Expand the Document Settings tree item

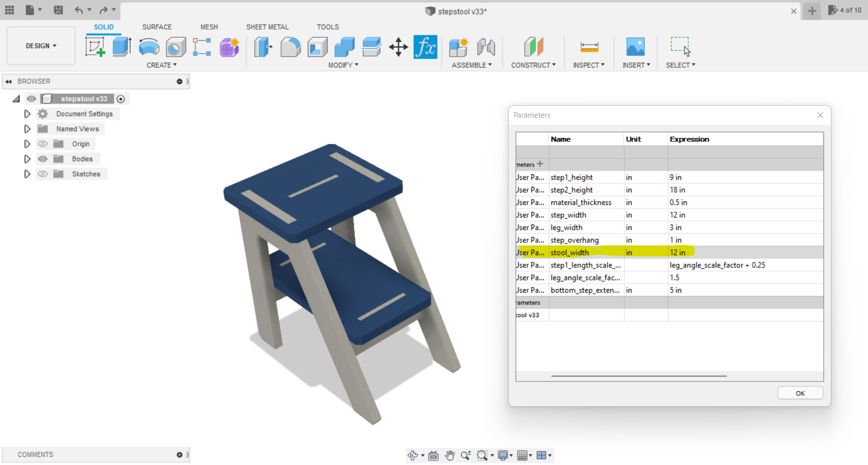pyautogui.click(x=27, y=114)
